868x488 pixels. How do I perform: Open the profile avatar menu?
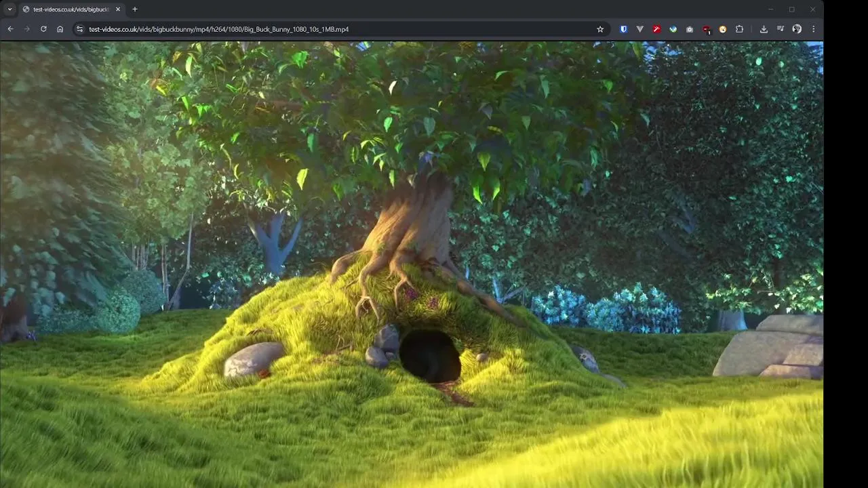797,29
